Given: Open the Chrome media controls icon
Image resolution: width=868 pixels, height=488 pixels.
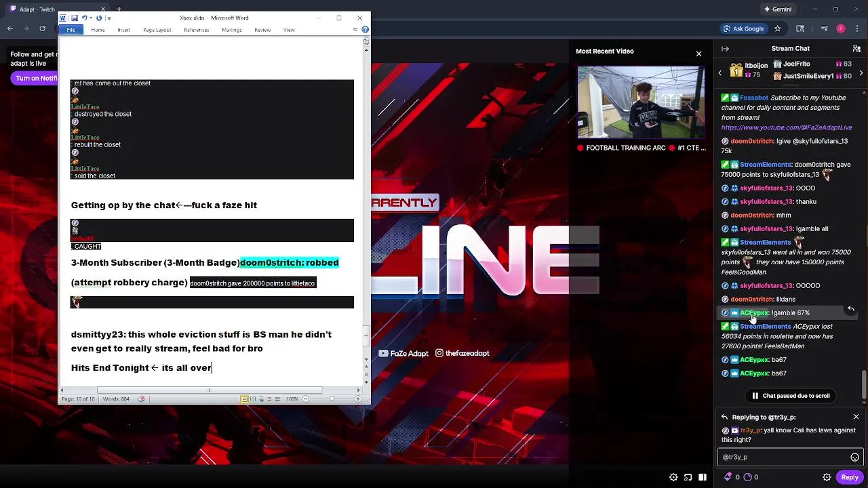Looking at the screenshot, I should pos(824,28).
